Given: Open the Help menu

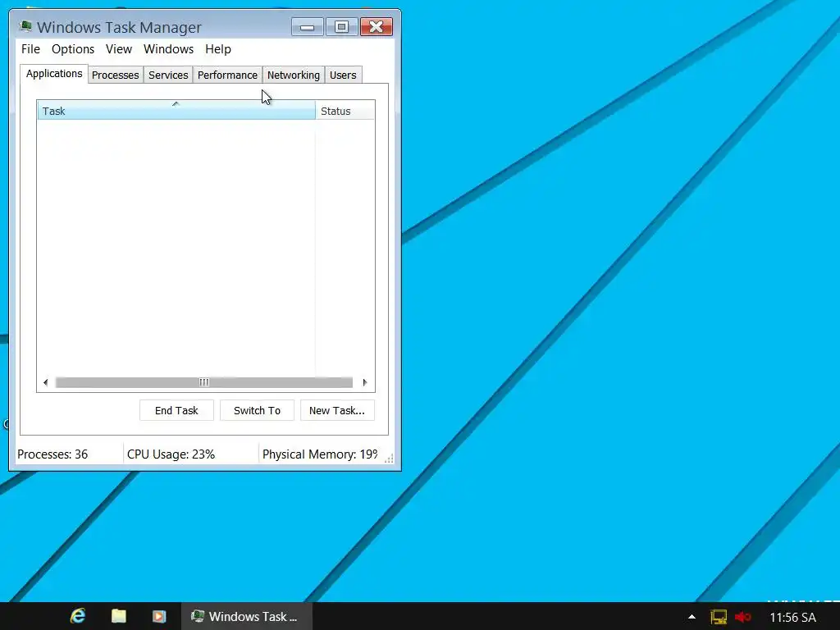Looking at the screenshot, I should (x=218, y=48).
